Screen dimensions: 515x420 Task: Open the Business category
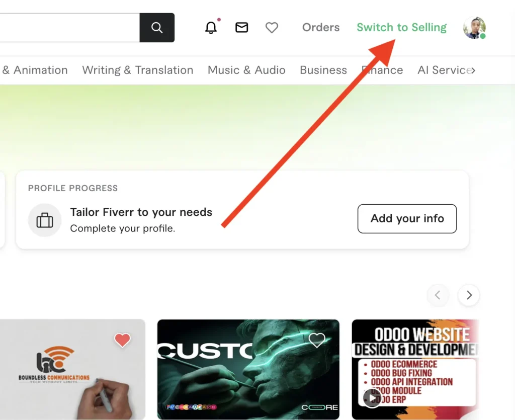pos(323,70)
